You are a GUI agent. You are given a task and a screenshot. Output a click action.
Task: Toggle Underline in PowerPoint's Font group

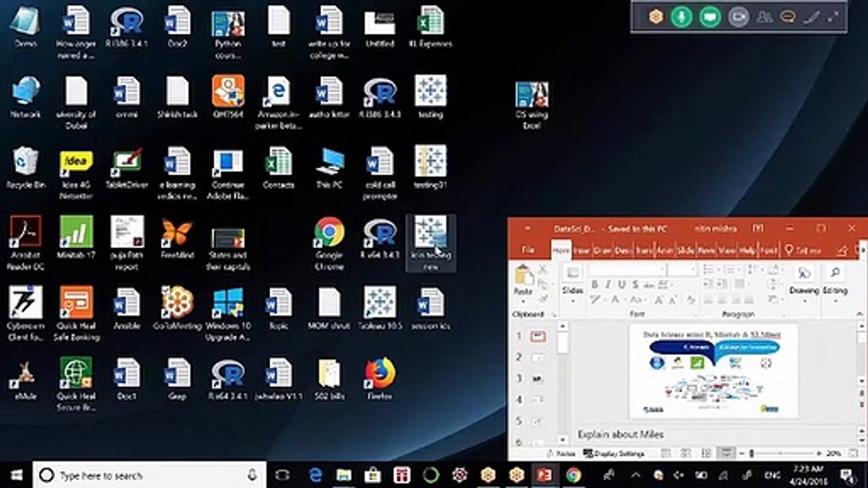(x=620, y=285)
